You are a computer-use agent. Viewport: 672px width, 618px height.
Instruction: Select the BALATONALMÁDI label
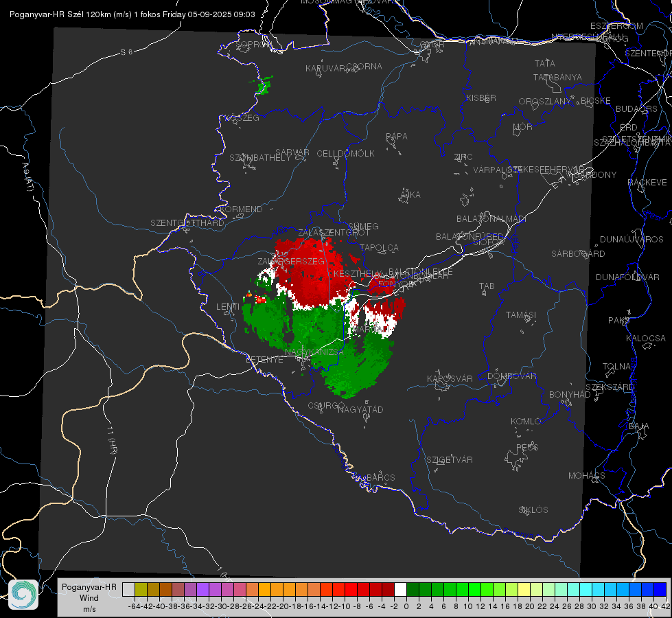(x=491, y=219)
